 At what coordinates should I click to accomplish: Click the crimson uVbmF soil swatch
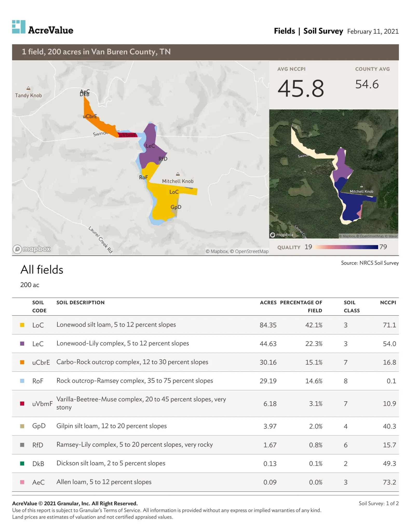pyautogui.click(x=22, y=403)
